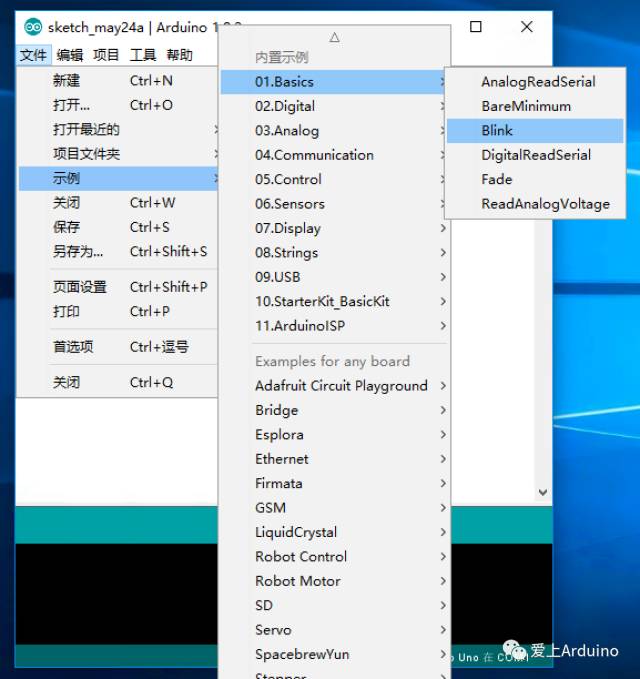This screenshot has width=640, height=679.
Task: Open the 项目 menu
Action: coord(106,55)
